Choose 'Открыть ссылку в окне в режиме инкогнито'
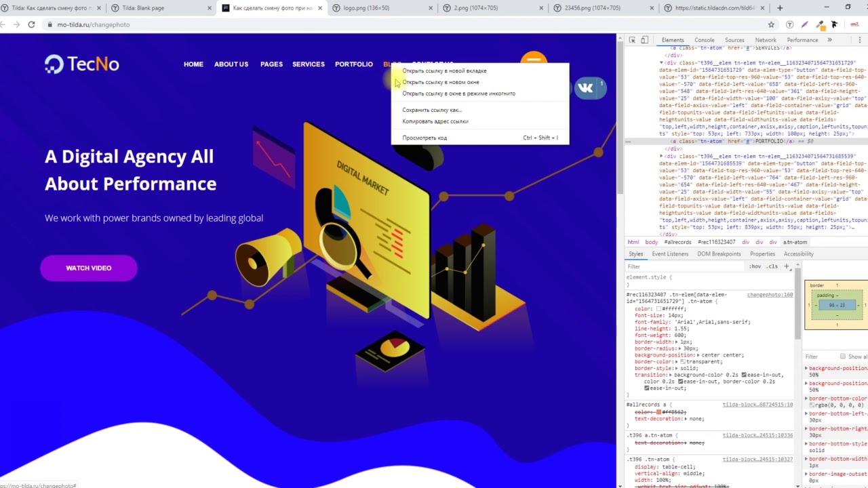This screenshot has height=488, width=868. click(x=480, y=94)
